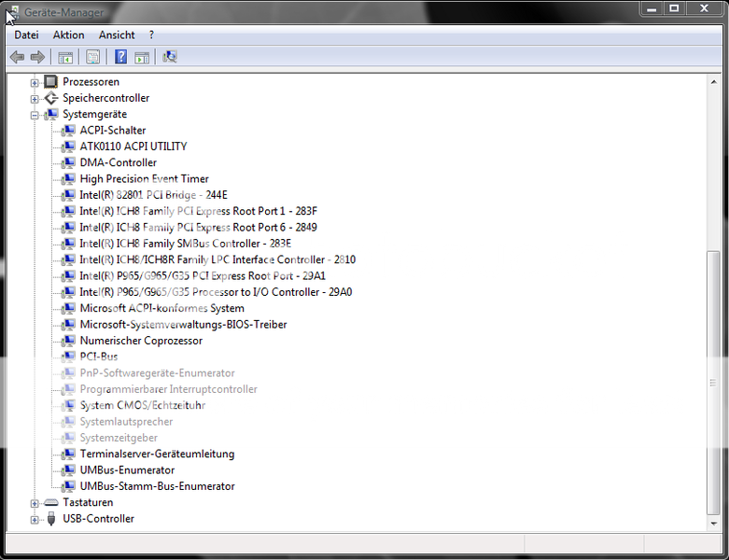The height and width of the screenshot is (560, 729).
Task: Open the Datei menu
Action: pos(26,35)
